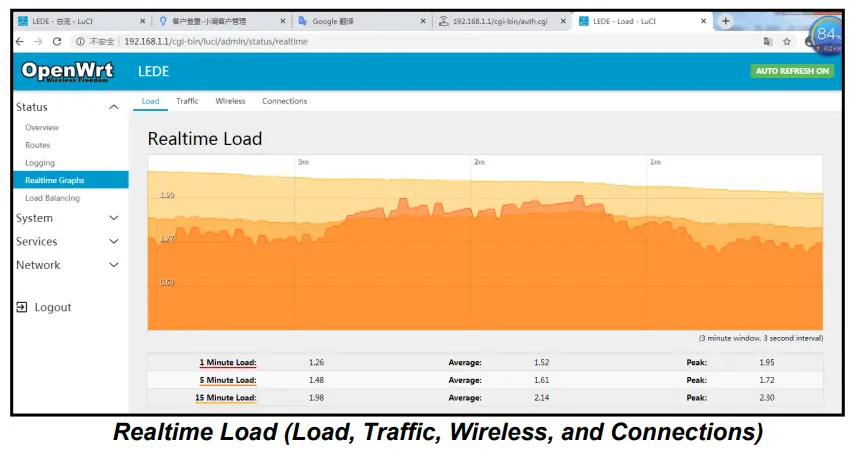Click the 5 Minute Load label
This screenshot has height=460, width=854.
pos(228,380)
